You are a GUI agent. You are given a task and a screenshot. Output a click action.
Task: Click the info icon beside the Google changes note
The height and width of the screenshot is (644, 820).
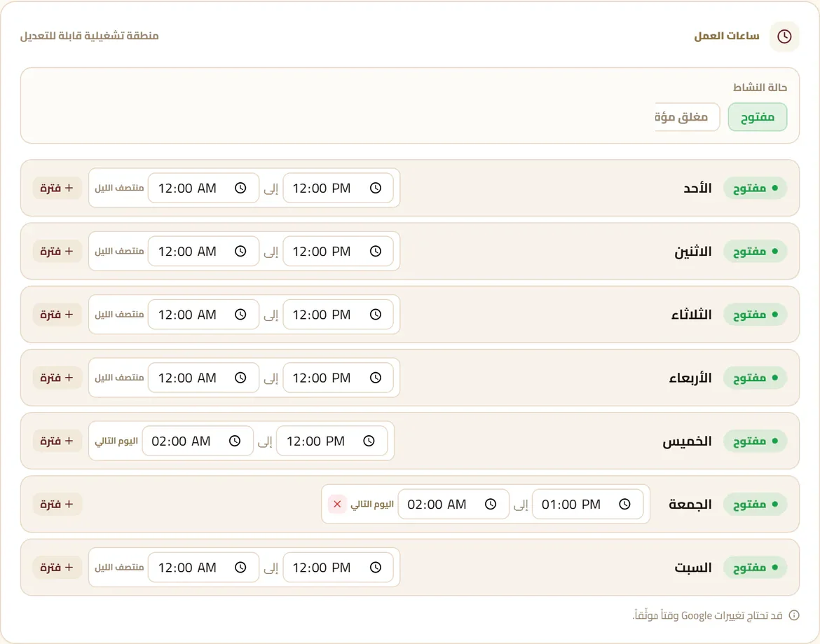(794, 615)
